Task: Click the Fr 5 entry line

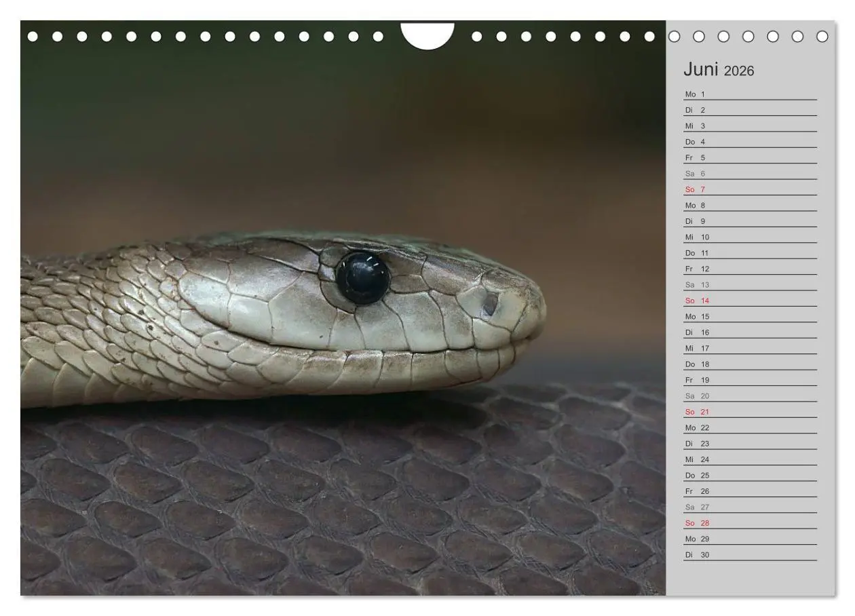Action: [x=750, y=157]
